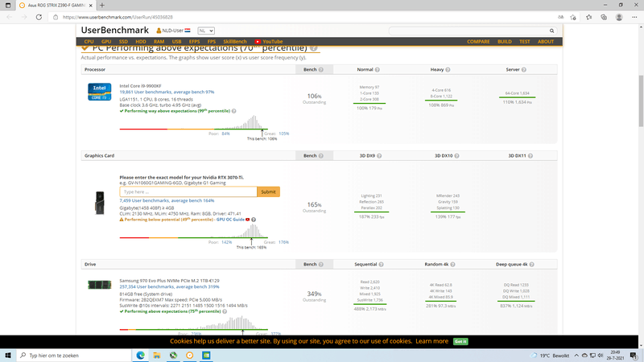Open the GPU menu item
The height and width of the screenshot is (362, 644).
[106, 42]
